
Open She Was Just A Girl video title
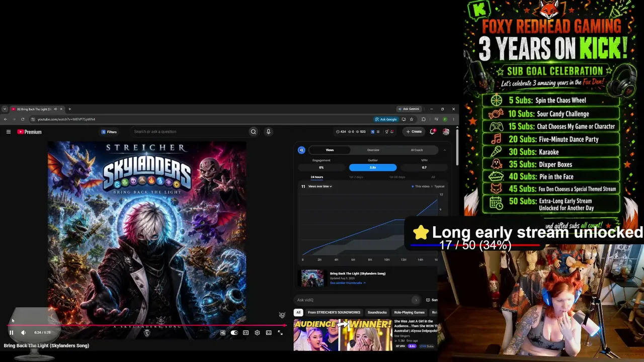pos(416,326)
